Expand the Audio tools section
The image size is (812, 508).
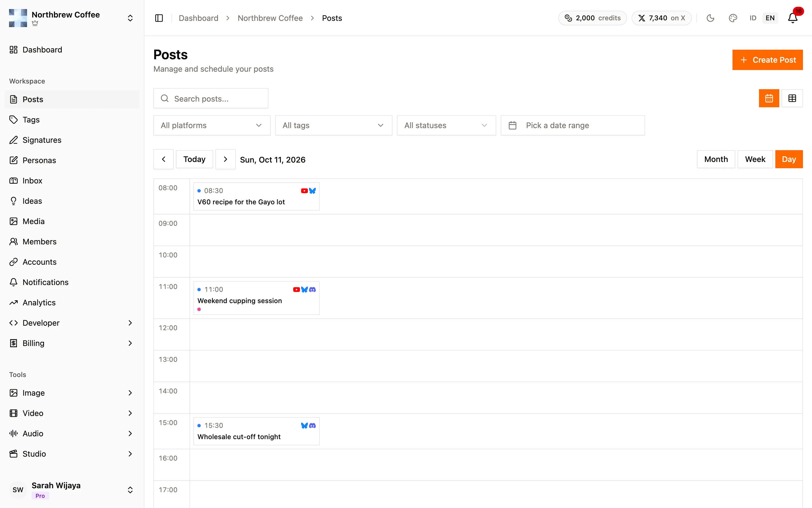point(71,433)
